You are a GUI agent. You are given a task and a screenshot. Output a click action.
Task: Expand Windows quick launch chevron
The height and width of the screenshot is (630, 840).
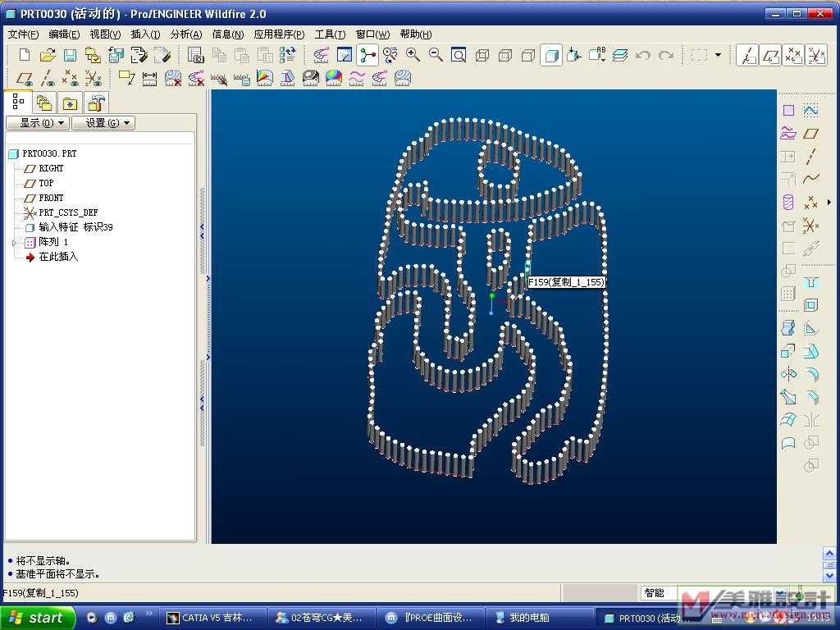click(149, 614)
